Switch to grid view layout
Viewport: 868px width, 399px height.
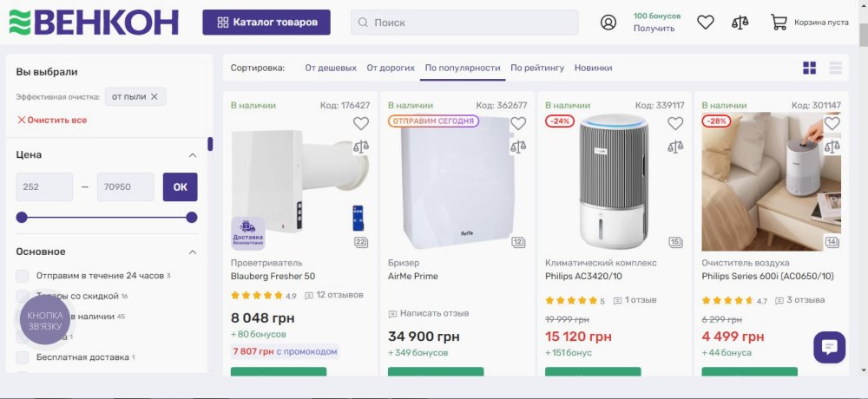tap(810, 68)
